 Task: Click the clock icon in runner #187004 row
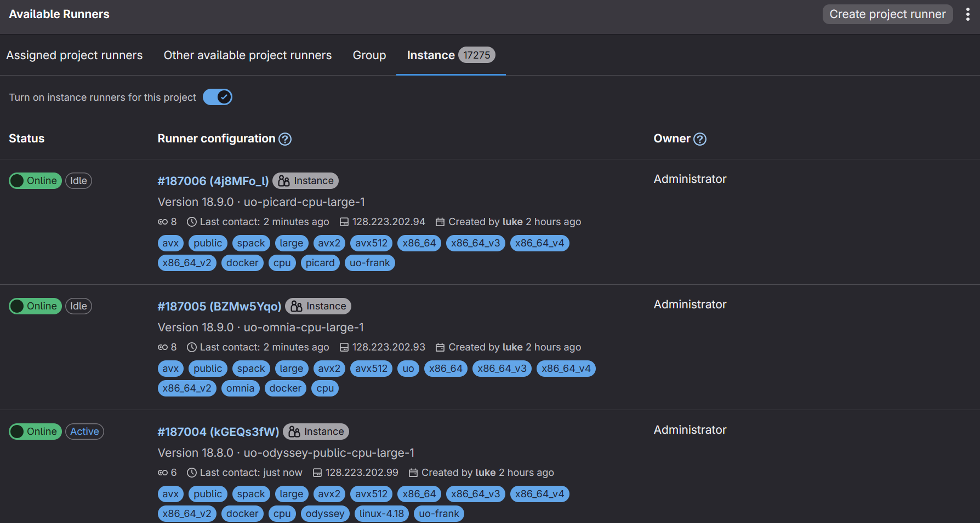192,473
